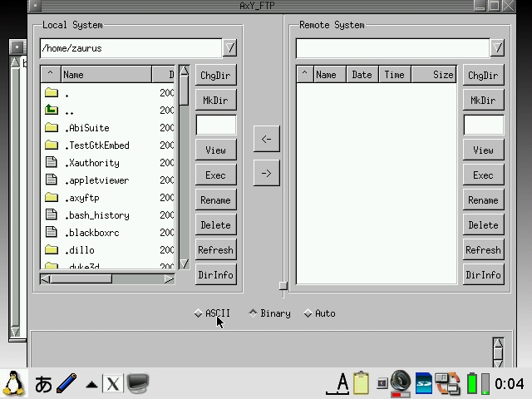Select the .AbiSuite folder icon
This screenshot has height=399, width=532.
click(52, 128)
